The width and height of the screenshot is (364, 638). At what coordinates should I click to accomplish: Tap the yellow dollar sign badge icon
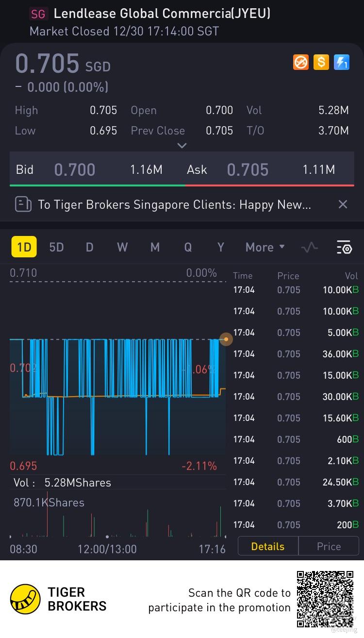pos(321,62)
